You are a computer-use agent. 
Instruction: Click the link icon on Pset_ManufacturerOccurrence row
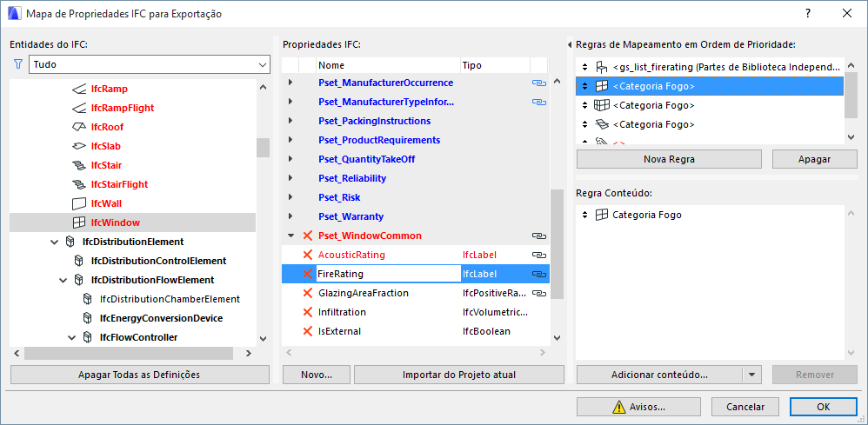pyautogui.click(x=539, y=83)
